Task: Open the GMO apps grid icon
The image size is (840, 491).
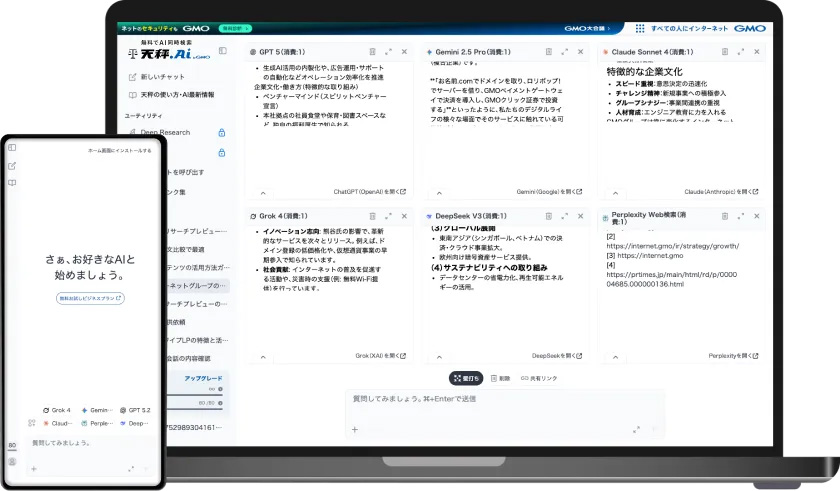Action: tap(640, 28)
